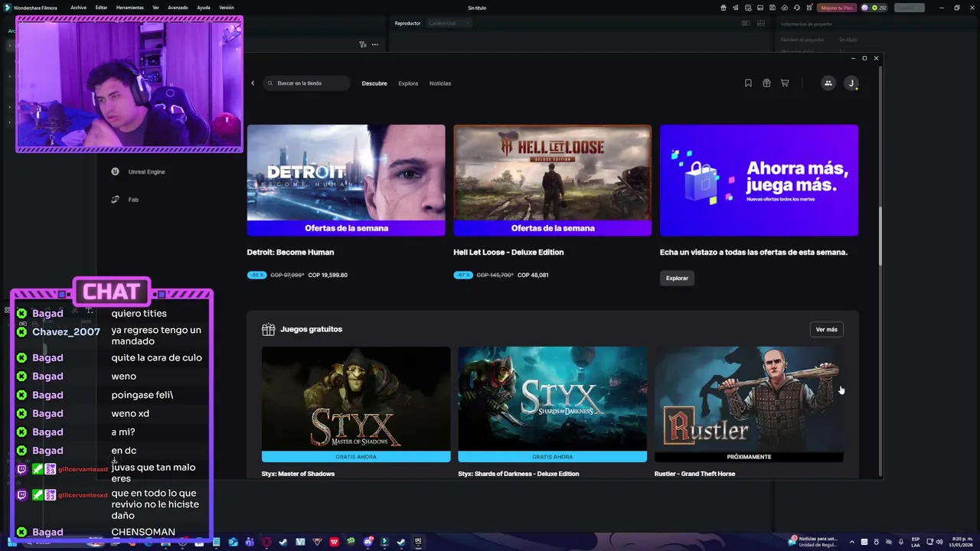Open Filmora Archivo menu
Image resolution: width=980 pixels, height=551 pixels.
point(78,8)
